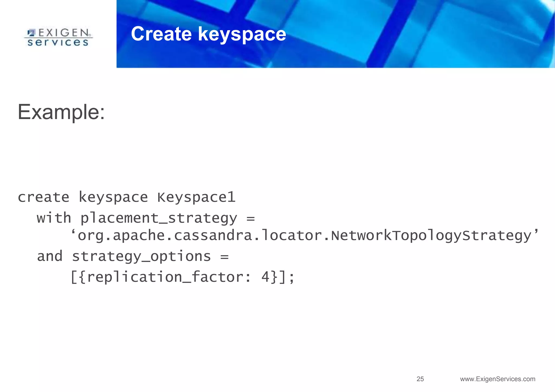Click the Exigen logo square icon

32,33
